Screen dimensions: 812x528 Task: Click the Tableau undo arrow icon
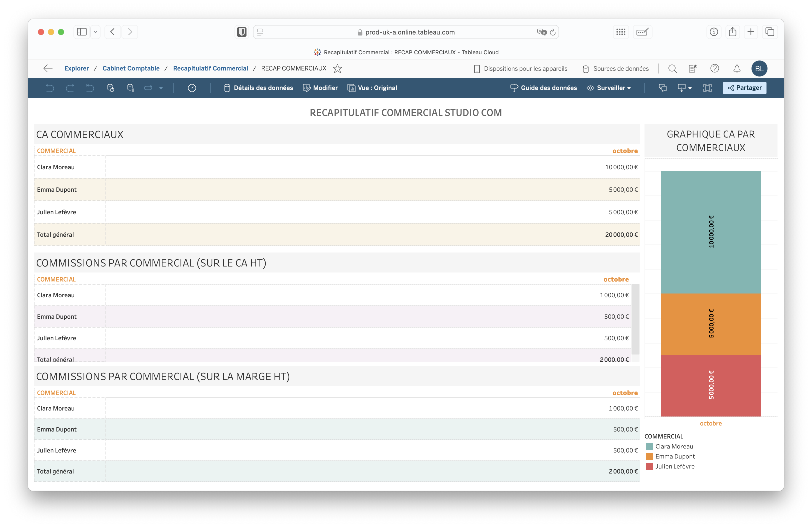(50, 88)
